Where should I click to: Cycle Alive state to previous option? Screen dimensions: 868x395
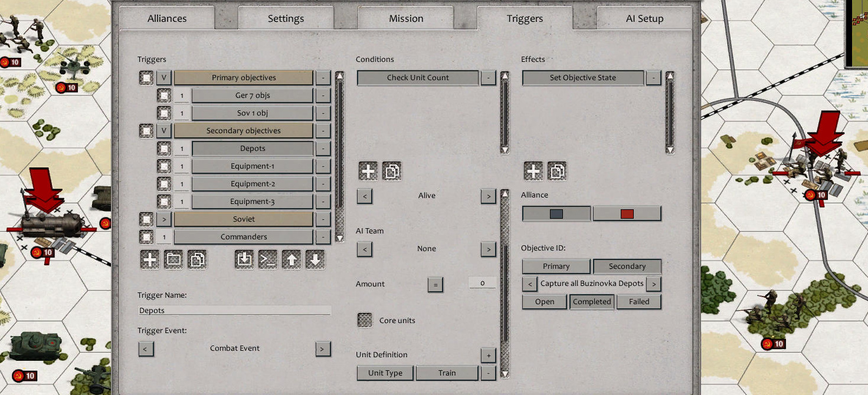[365, 196]
